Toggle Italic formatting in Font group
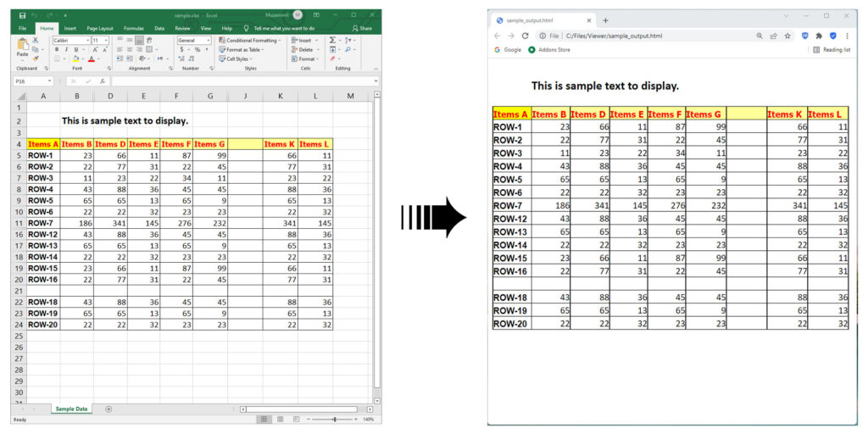The width and height of the screenshot is (868, 434). (x=65, y=50)
